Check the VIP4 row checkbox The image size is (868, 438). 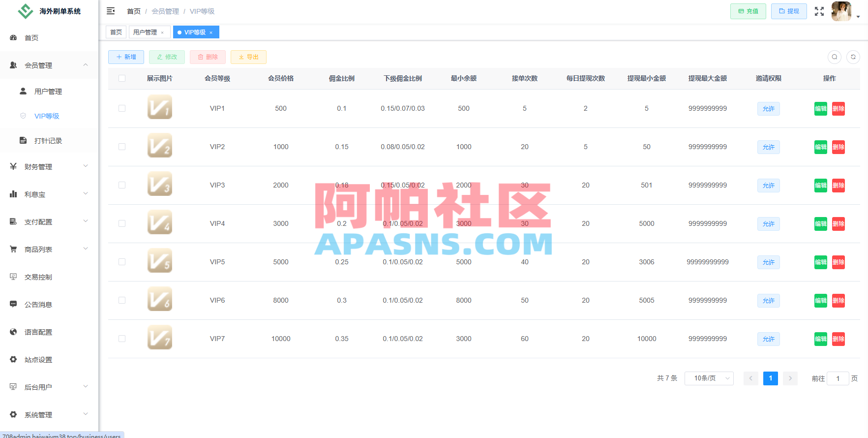[122, 223]
